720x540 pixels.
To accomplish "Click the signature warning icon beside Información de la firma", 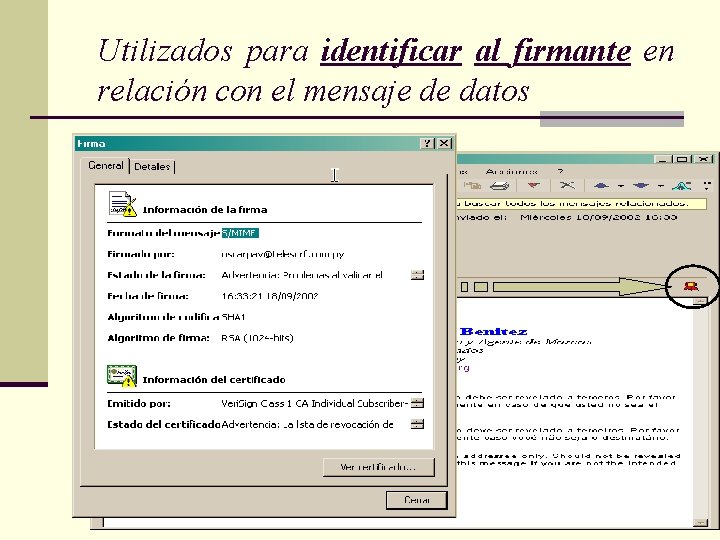I will pyautogui.click(x=123, y=203).
